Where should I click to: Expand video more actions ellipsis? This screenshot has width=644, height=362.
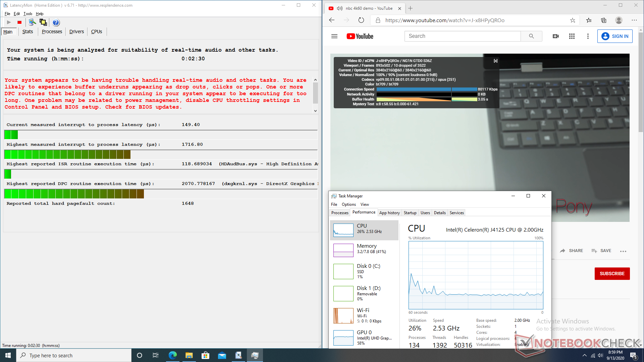tap(623, 251)
